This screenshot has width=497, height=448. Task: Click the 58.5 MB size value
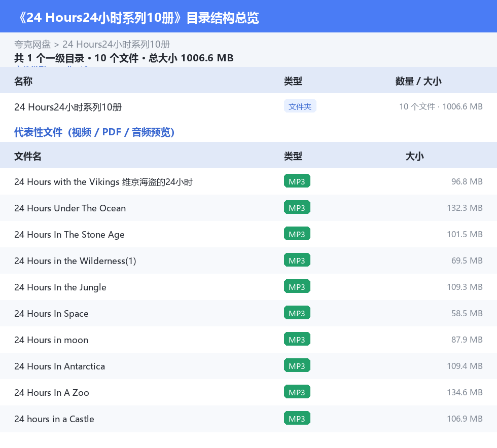(467, 313)
